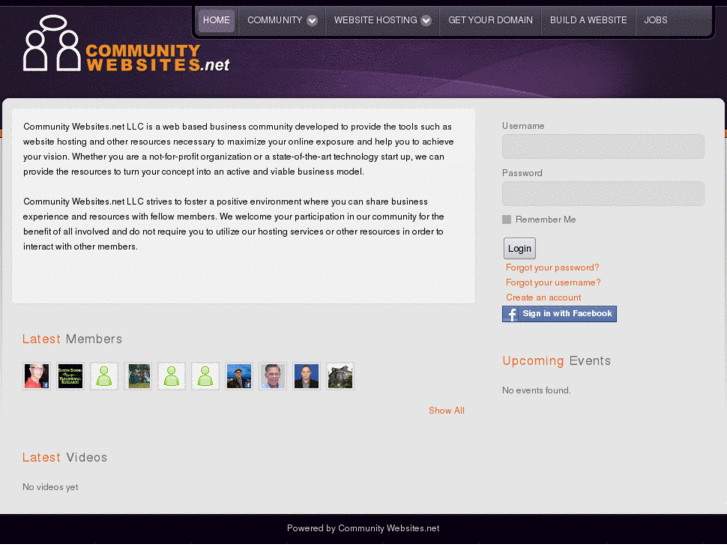727x545 pixels.
Task: Click the Latest Members heading
Action: 72,339
